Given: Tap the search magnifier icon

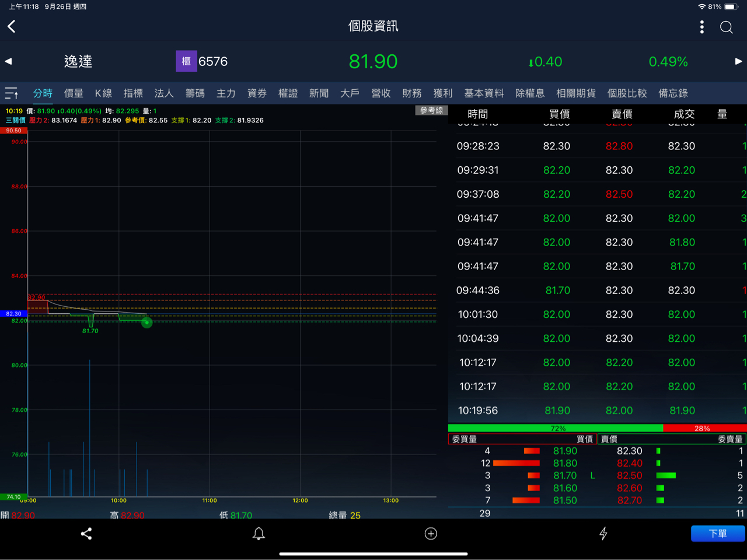Looking at the screenshot, I should (x=726, y=27).
